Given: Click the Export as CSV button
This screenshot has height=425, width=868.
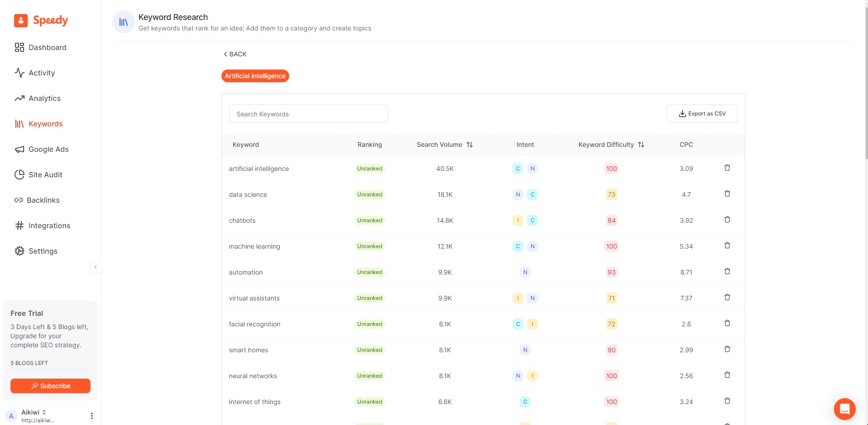Looking at the screenshot, I should click(x=702, y=114).
